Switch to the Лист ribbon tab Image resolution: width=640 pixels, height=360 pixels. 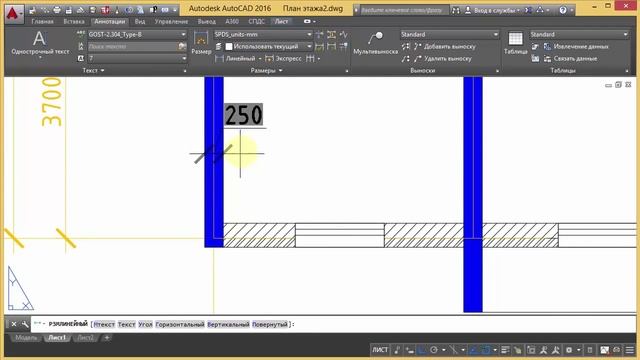pos(281,21)
